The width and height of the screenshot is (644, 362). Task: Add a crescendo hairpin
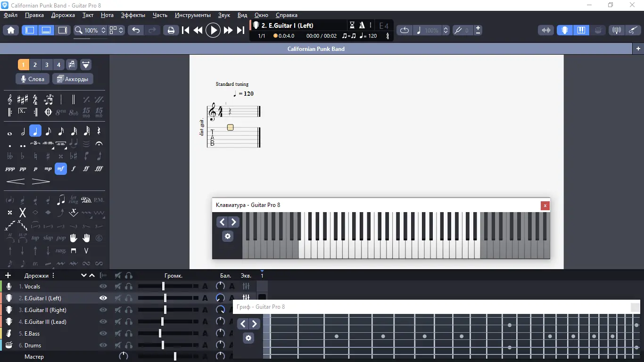(16, 181)
